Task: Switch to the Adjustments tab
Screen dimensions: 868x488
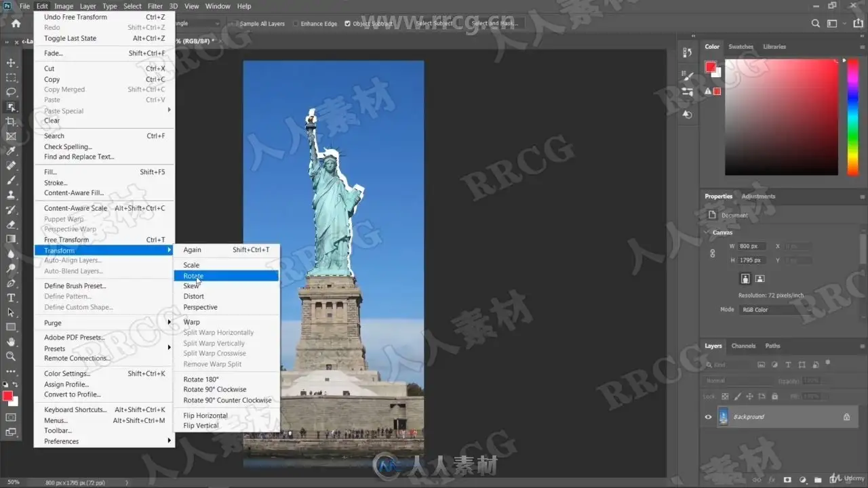Action: (x=758, y=197)
